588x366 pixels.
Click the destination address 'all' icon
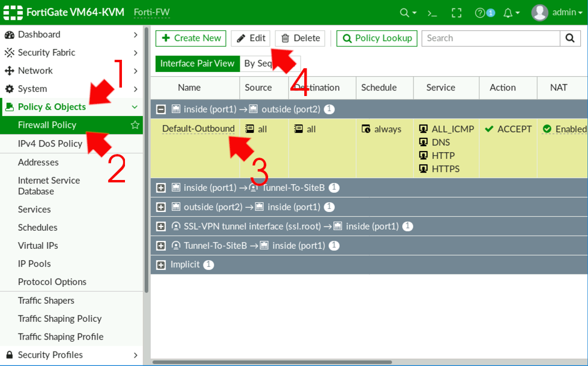(298, 129)
